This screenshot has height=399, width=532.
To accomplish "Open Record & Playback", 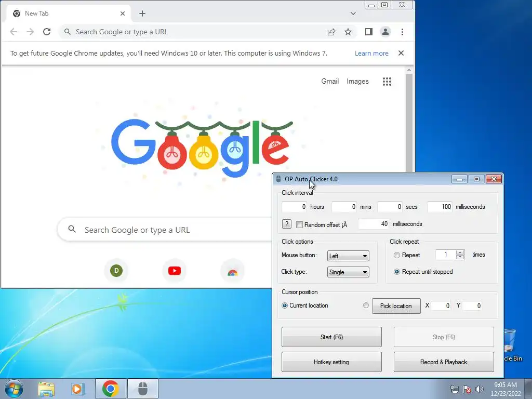I will pyautogui.click(x=444, y=362).
